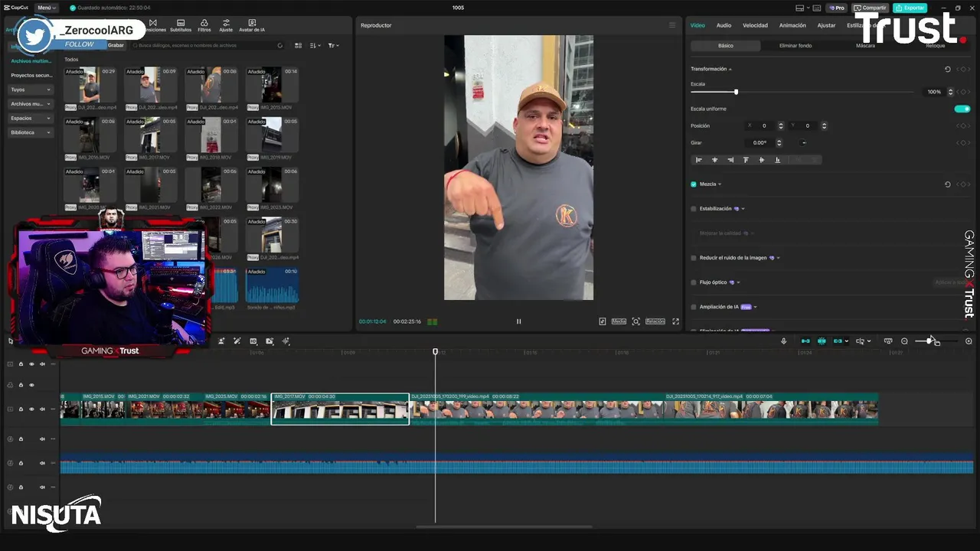
Task: Open the Avatar de IA tool
Action: tap(252, 25)
